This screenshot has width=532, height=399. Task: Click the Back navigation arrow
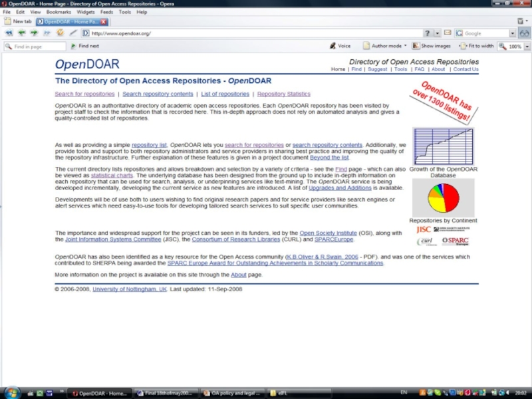(21, 33)
